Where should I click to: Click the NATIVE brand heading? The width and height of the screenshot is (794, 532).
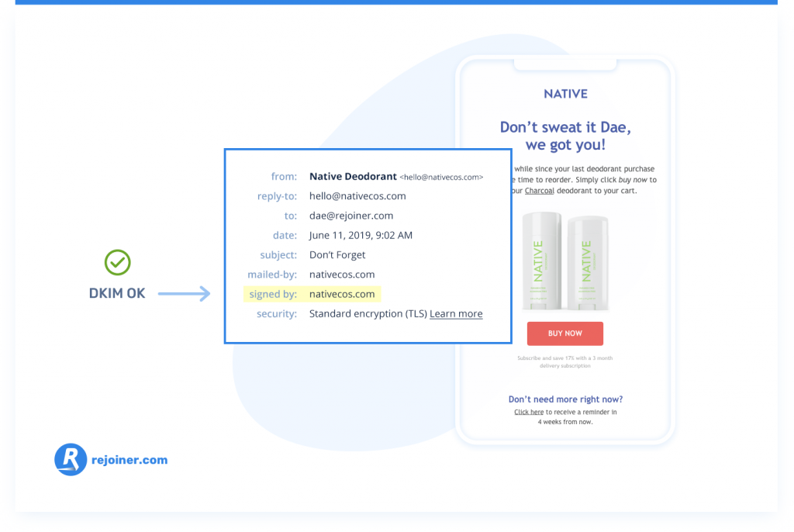565,94
